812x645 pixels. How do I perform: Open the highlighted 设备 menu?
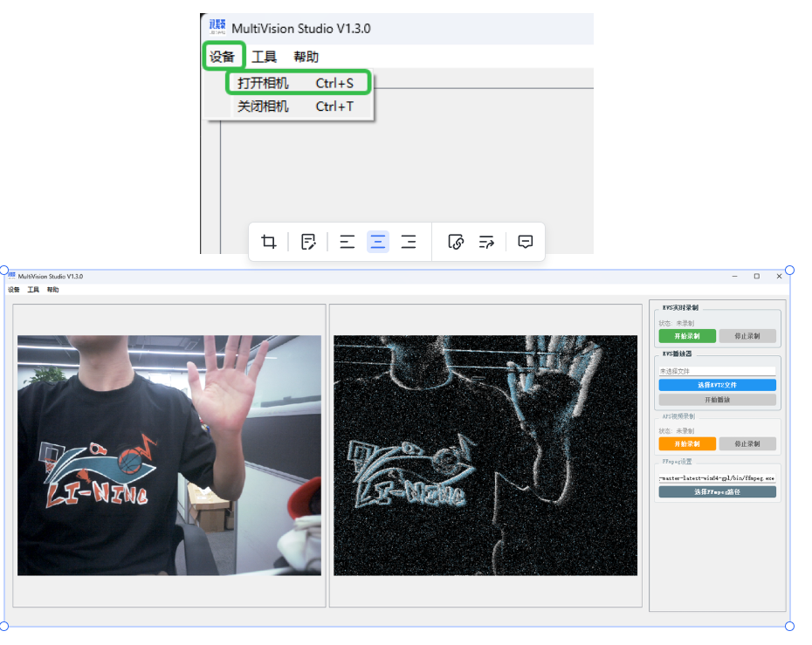coord(223,57)
